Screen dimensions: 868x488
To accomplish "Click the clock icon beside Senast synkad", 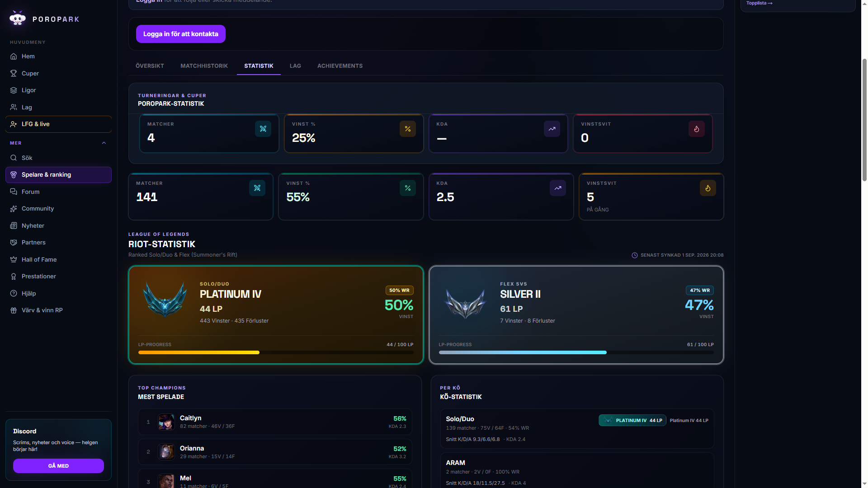I will coord(635,255).
